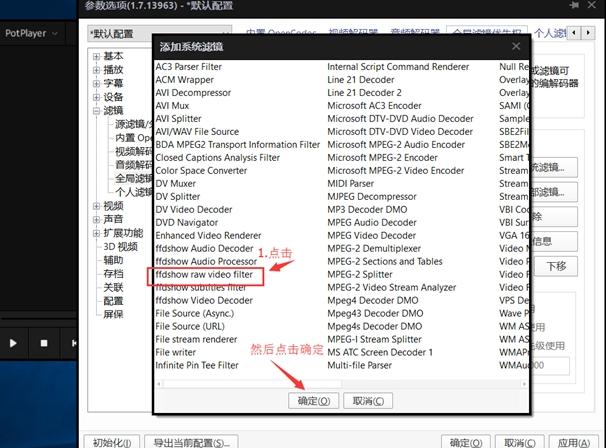Viewport: 606px width, 448px height.
Task: Select the 配置 tree item
Action: 113,301
